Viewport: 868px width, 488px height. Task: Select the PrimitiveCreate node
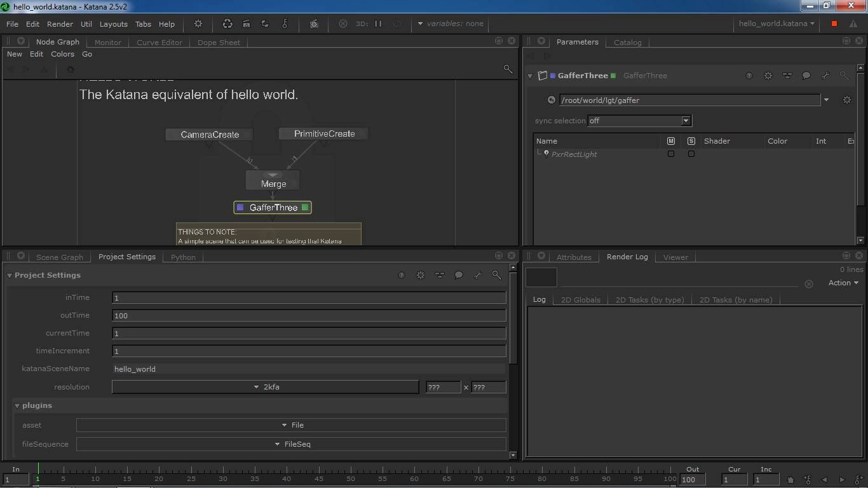point(324,133)
